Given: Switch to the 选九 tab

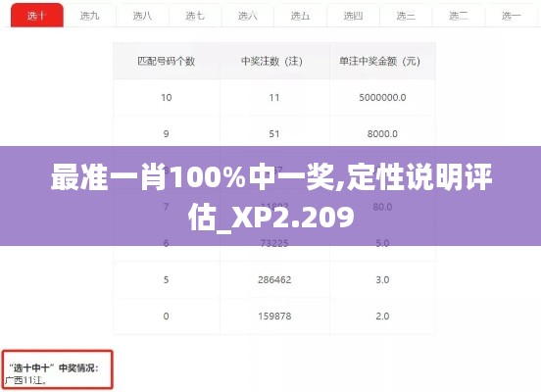Looking at the screenshot, I should 90,15.
